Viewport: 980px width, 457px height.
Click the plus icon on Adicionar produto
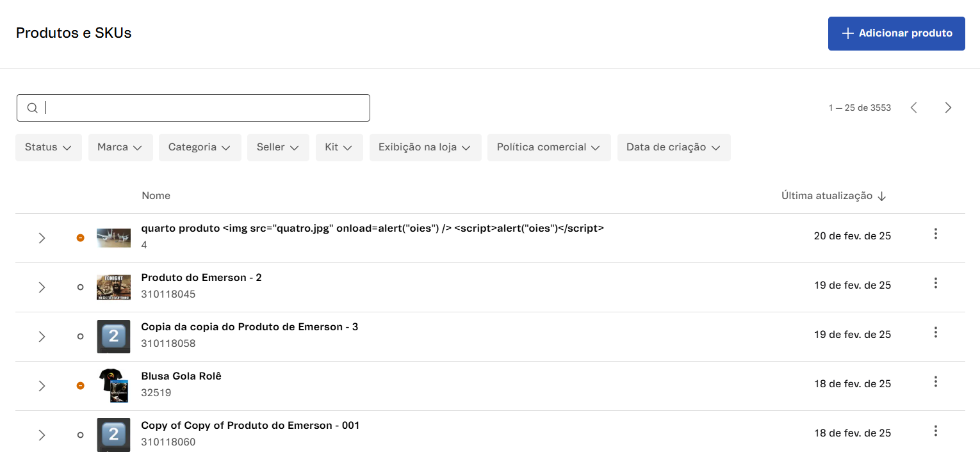click(848, 33)
